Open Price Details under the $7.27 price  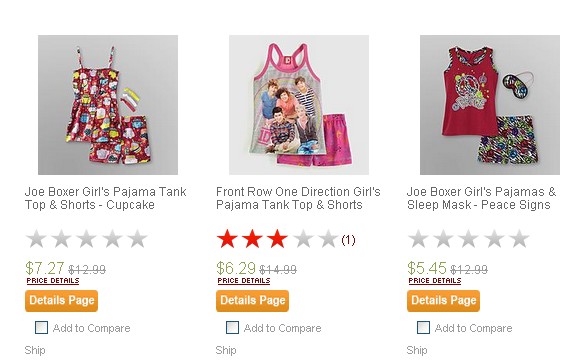[53, 281]
